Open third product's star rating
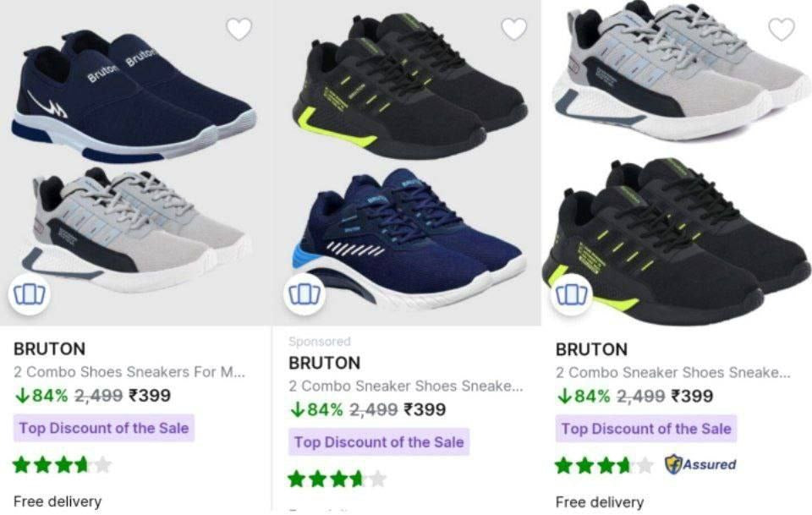Image resolution: width=812 pixels, height=515 pixels. (x=604, y=464)
